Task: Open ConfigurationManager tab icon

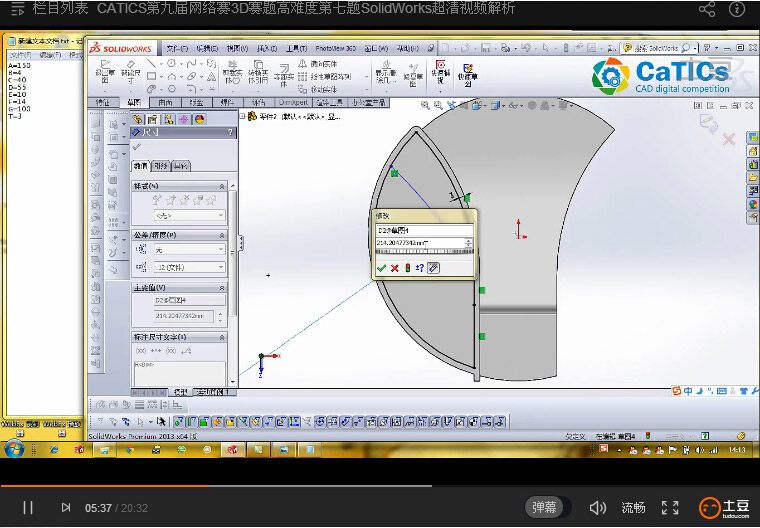Action: tap(168, 119)
